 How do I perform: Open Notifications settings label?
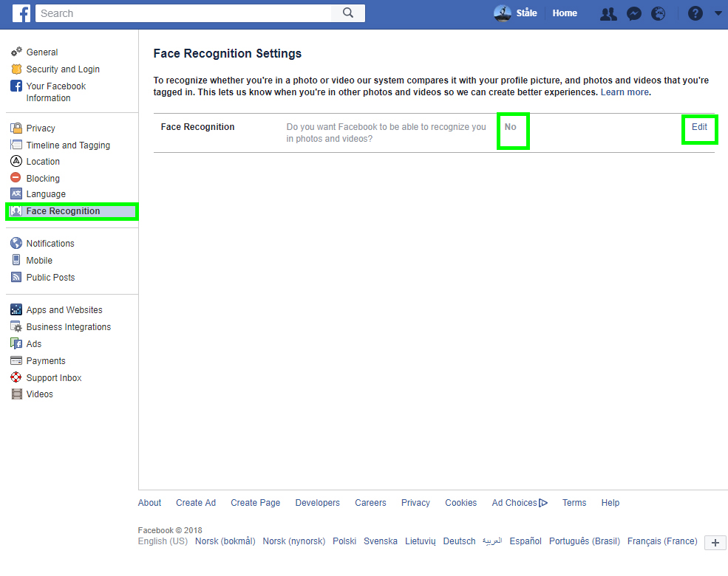(50, 244)
